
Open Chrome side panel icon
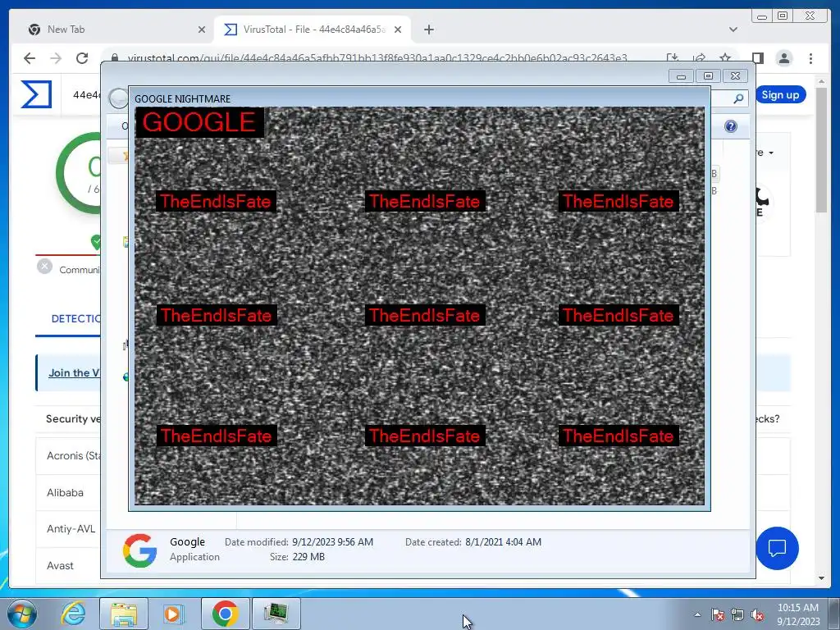757,58
